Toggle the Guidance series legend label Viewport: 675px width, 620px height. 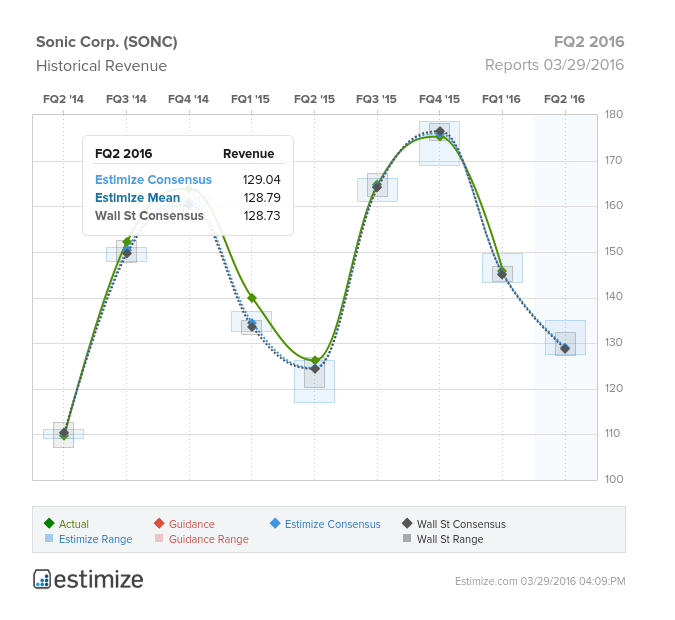click(x=192, y=524)
